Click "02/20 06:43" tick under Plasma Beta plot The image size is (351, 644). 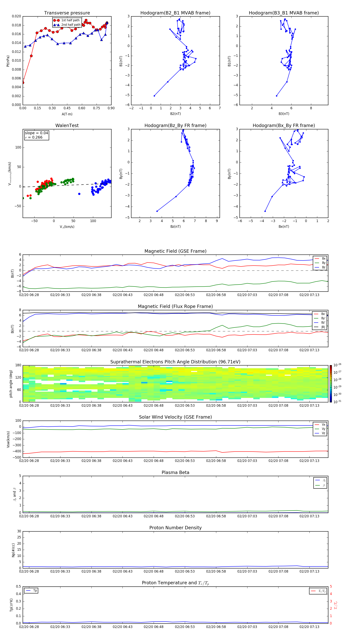click(x=122, y=516)
